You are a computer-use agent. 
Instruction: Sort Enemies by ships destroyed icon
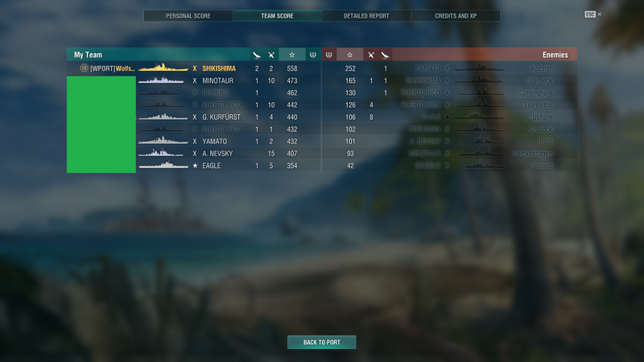point(385,55)
